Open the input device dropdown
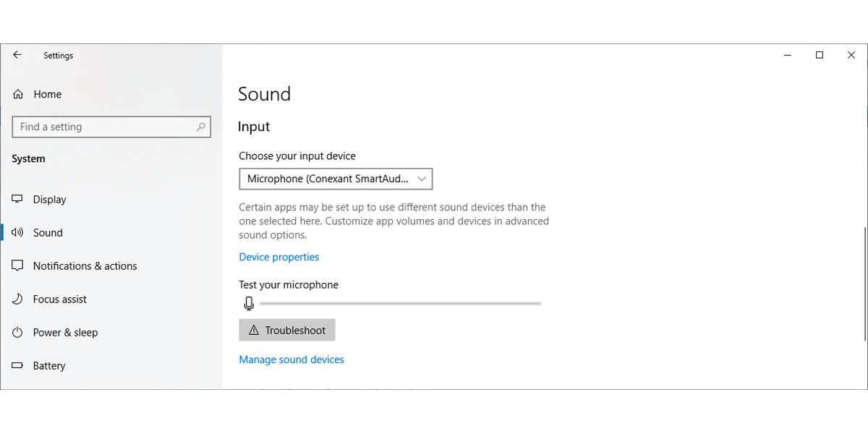868x434 pixels. point(336,179)
